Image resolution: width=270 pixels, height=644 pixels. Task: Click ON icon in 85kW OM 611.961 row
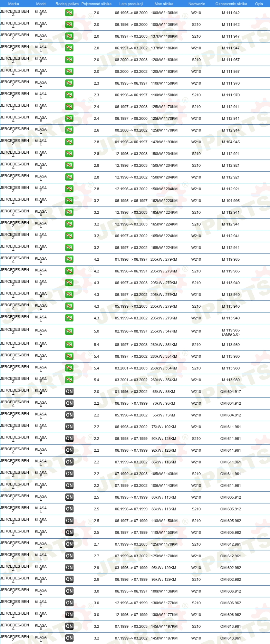[69, 462]
